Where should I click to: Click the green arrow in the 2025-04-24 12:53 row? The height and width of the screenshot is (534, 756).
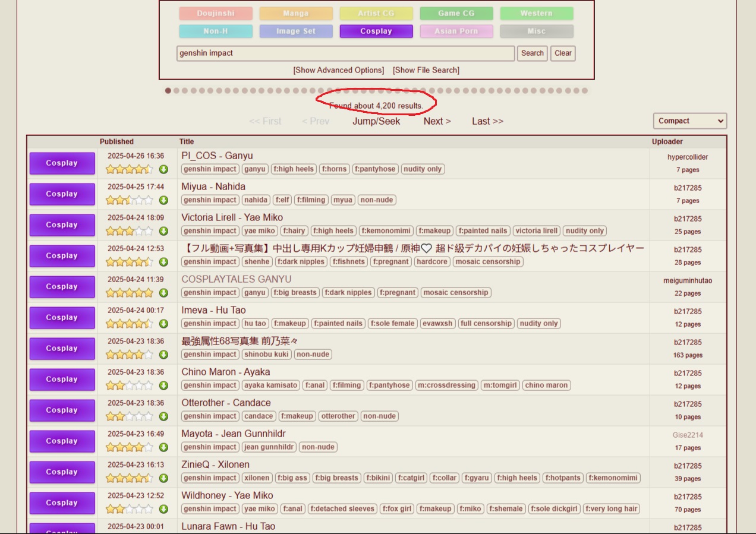coord(163,262)
